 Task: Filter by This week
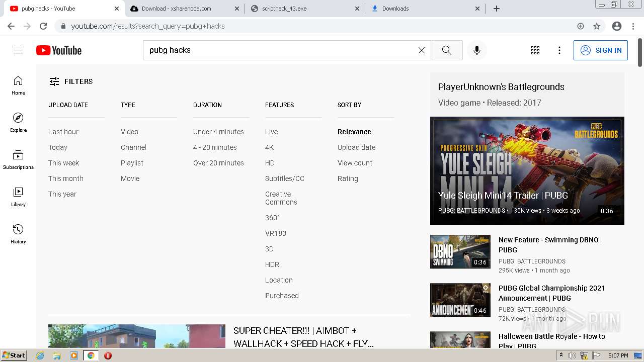tap(64, 163)
